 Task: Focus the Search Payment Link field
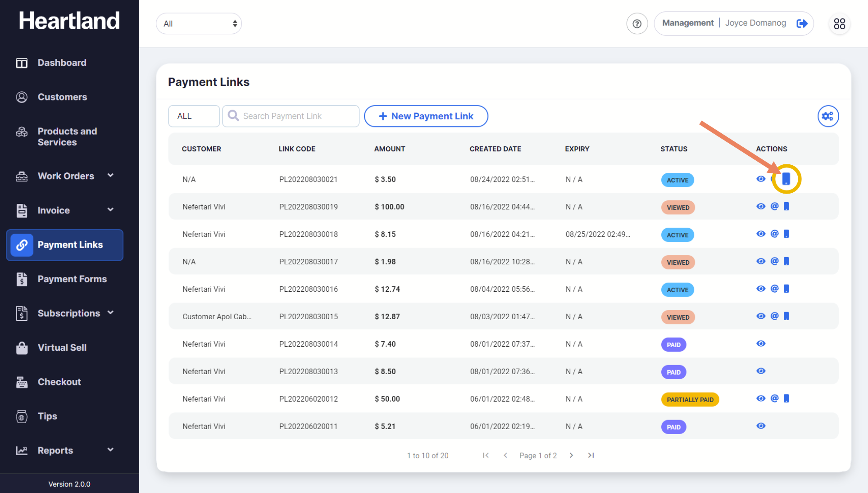tap(291, 116)
